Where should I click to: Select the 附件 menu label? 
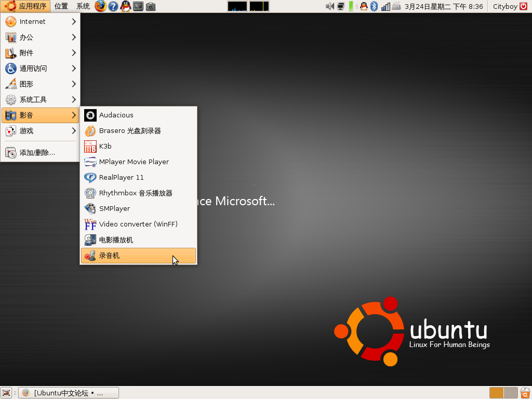tap(26, 53)
